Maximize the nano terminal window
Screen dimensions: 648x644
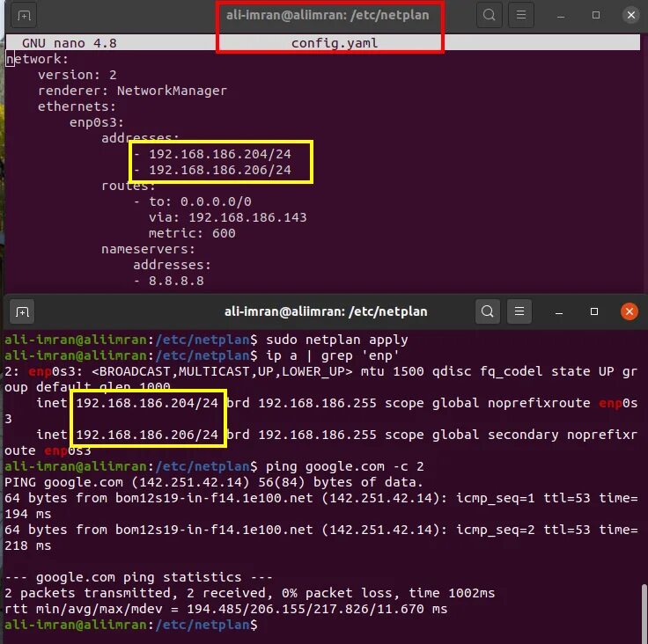[x=596, y=15]
